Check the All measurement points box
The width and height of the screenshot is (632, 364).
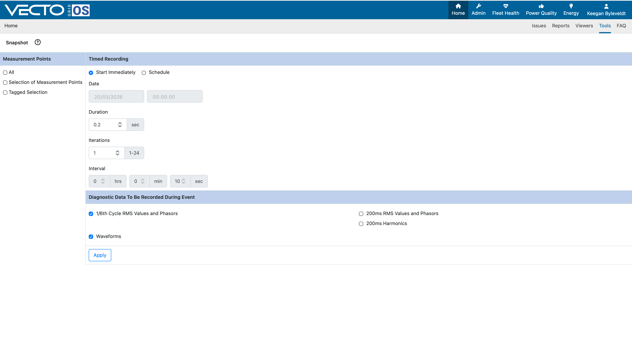(x=5, y=72)
